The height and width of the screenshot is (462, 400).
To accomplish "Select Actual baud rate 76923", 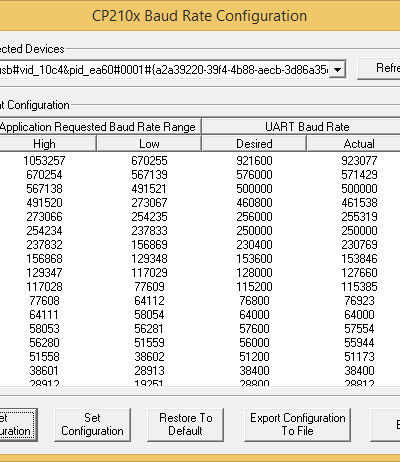I will point(359,301).
